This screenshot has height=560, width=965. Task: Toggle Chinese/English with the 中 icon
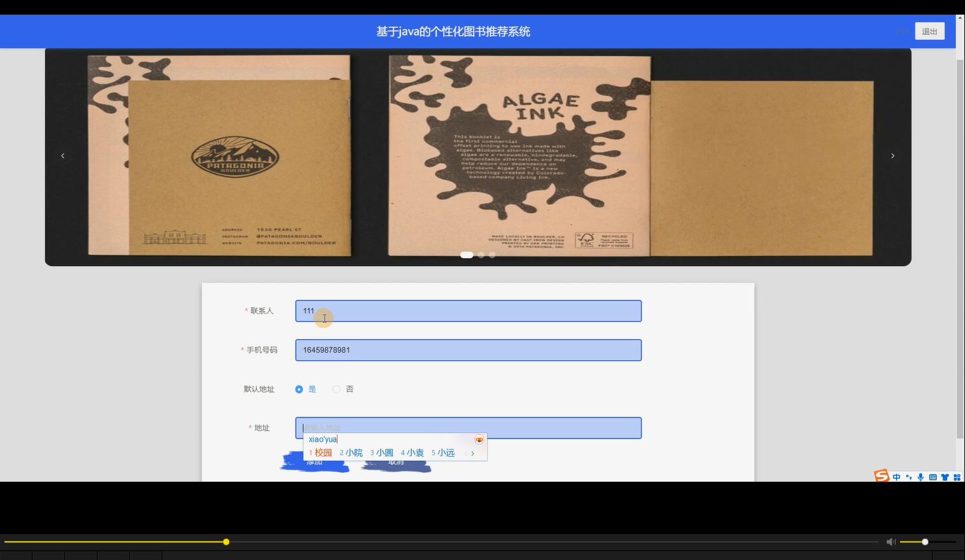click(x=898, y=477)
